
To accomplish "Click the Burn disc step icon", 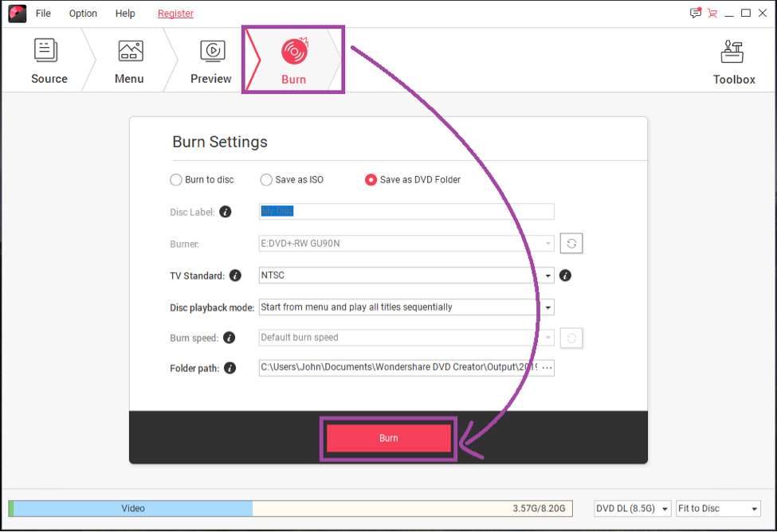I will (x=293, y=52).
